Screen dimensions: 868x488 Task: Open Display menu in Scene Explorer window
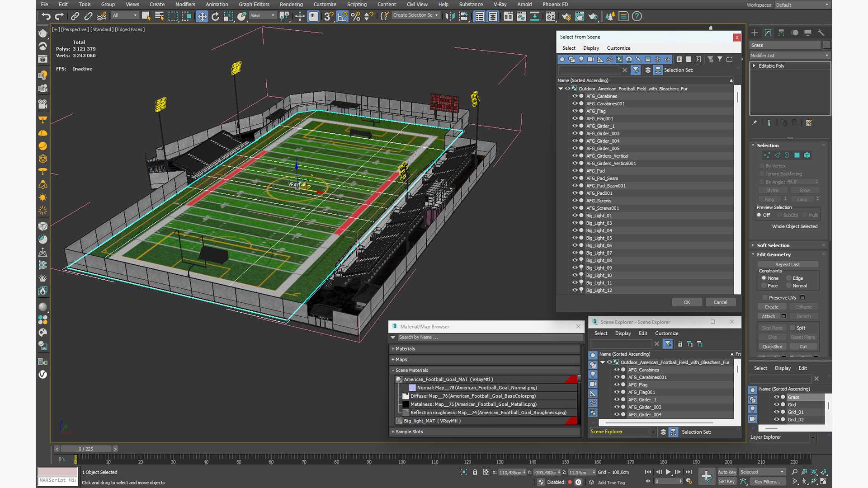(x=623, y=333)
